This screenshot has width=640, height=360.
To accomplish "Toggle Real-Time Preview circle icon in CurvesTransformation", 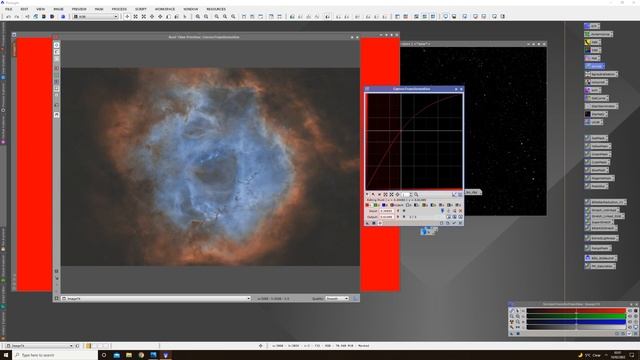I will click(380, 223).
